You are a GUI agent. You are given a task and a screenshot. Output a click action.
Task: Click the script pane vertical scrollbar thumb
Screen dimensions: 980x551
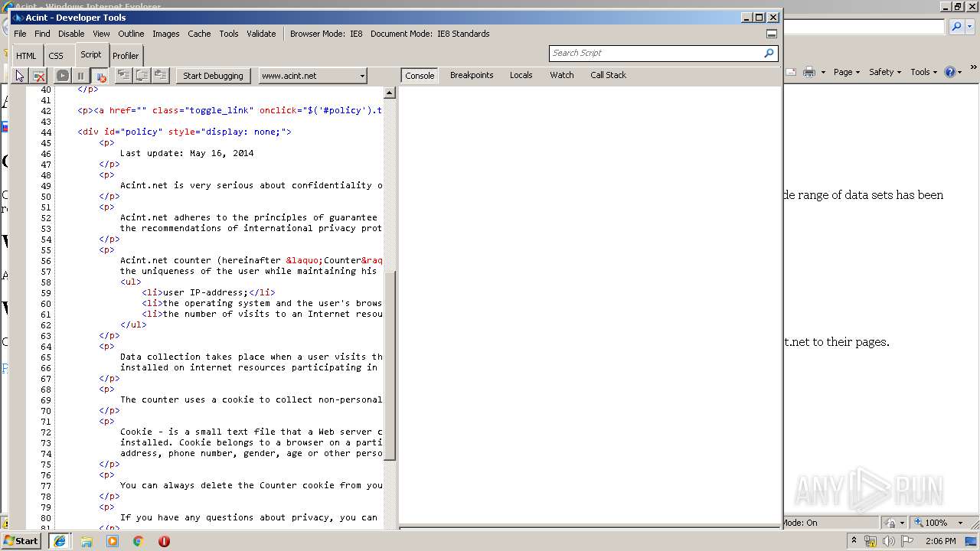389,365
